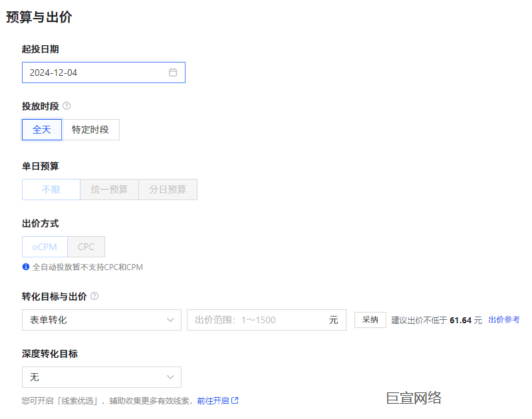Select the 全天 delivery time option
The width and height of the screenshot is (532, 419).
(x=41, y=130)
